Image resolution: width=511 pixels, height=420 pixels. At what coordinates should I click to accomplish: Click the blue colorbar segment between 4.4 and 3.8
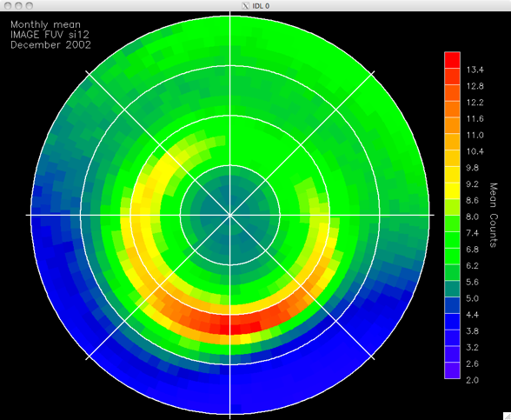[452, 322]
